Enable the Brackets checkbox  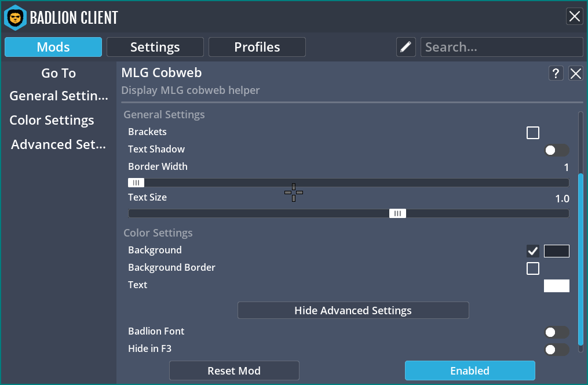click(533, 133)
